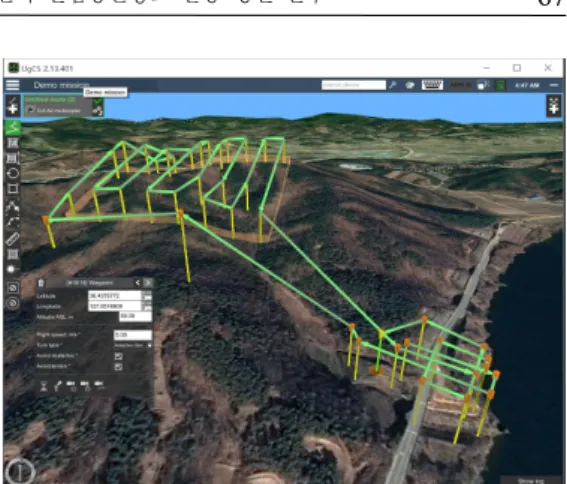Click the compass in the map's bottom-left corner
Screen dimensions: 567x484
tap(20, 471)
